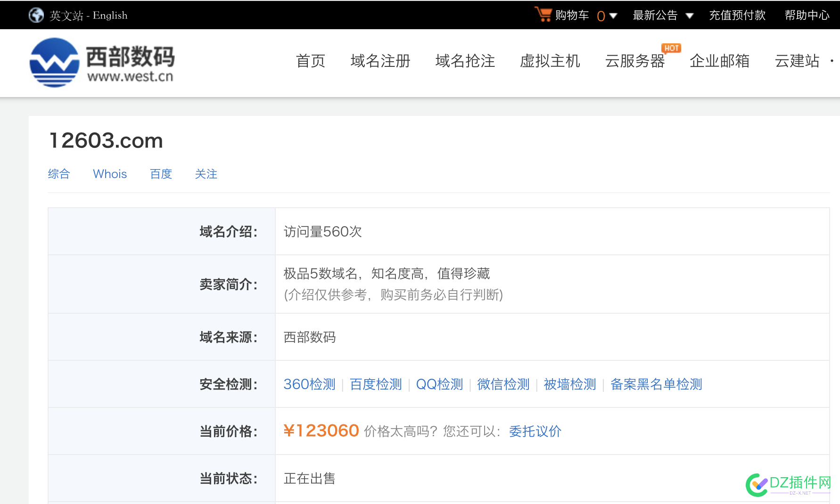This screenshot has width=840, height=504.
Task: Click the 西部数码 west.cn logo
Action: click(x=102, y=63)
